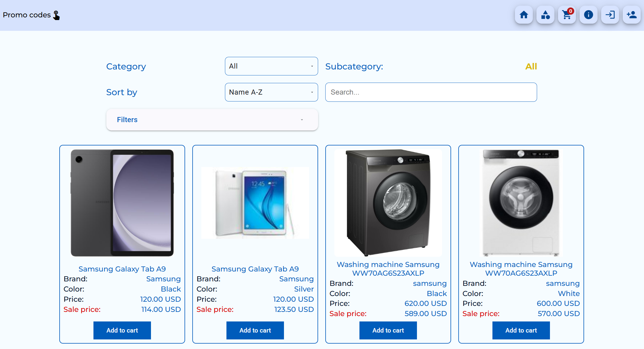Screen dimensions: 644x349
Task: Open the Category dropdown showing All
Action: (271, 66)
